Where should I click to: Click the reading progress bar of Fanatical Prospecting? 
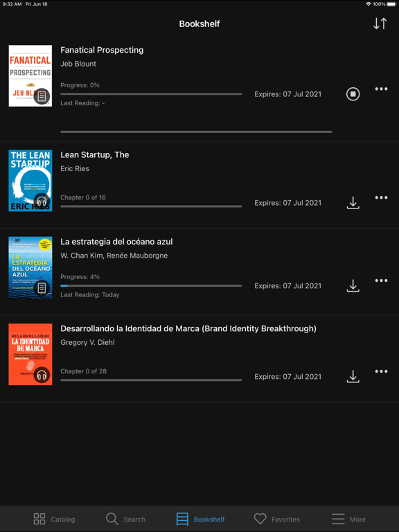click(151, 94)
